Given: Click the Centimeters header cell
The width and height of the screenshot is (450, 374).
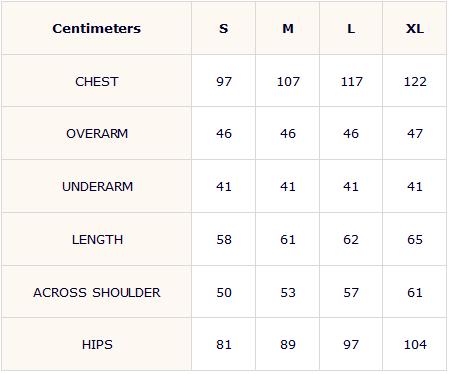Looking at the screenshot, I should click(97, 28).
